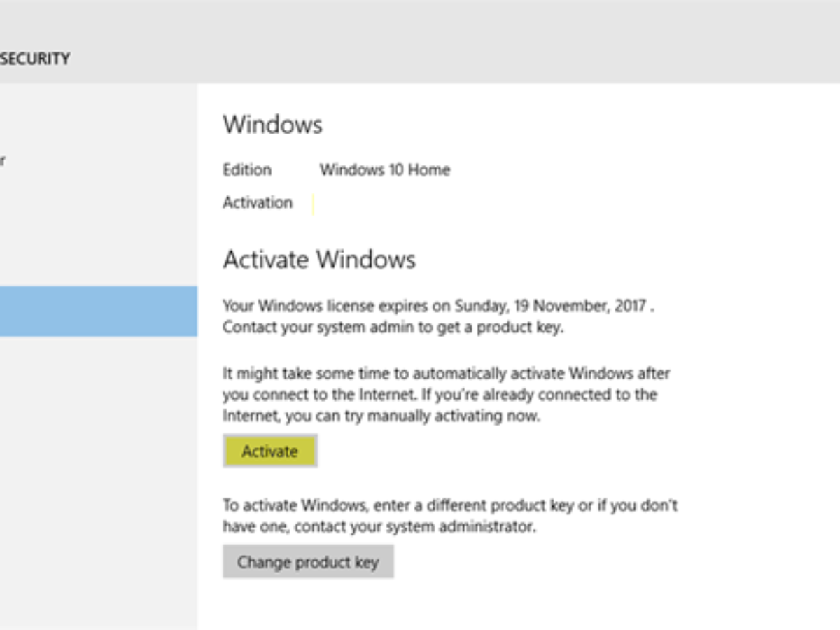This screenshot has width=840, height=630.
Task: Click the 'try manually activating now' line
Action: click(x=381, y=416)
